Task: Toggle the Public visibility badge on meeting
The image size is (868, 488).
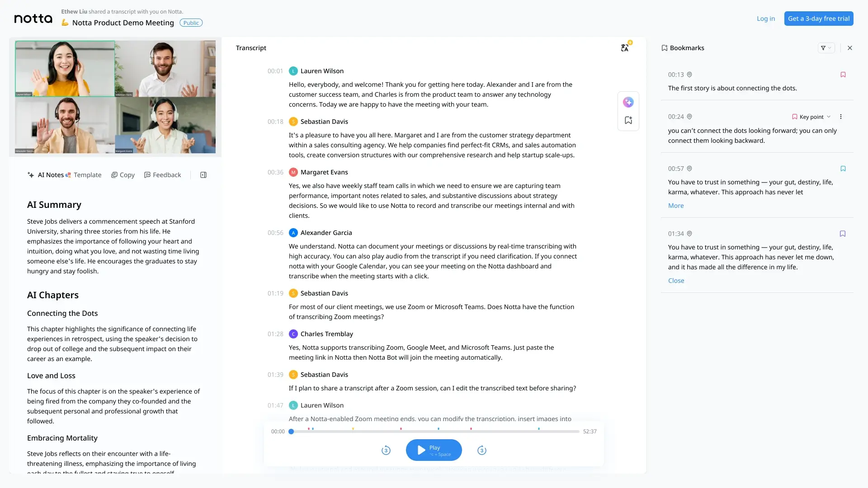Action: coord(191,23)
